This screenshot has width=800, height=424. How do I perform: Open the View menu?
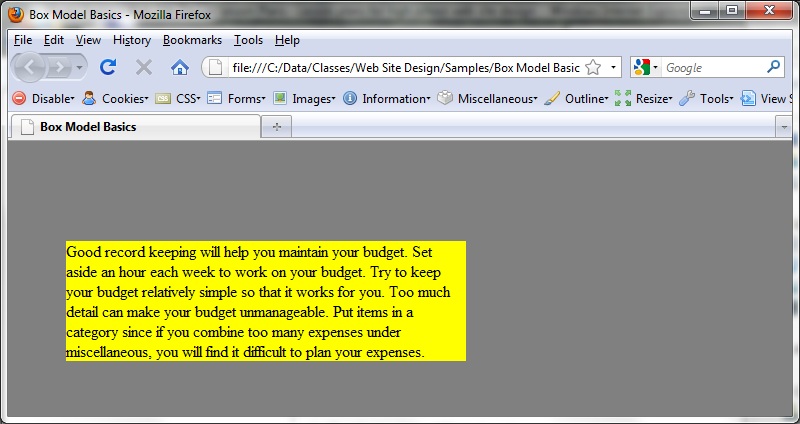(x=88, y=40)
